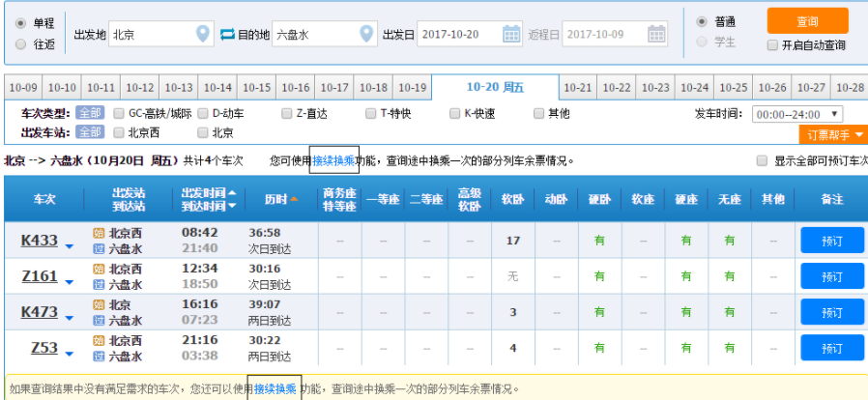Switch to the 10-19 date tab
Image resolution: width=868 pixels, height=400 pixels.
click(413, 87)
